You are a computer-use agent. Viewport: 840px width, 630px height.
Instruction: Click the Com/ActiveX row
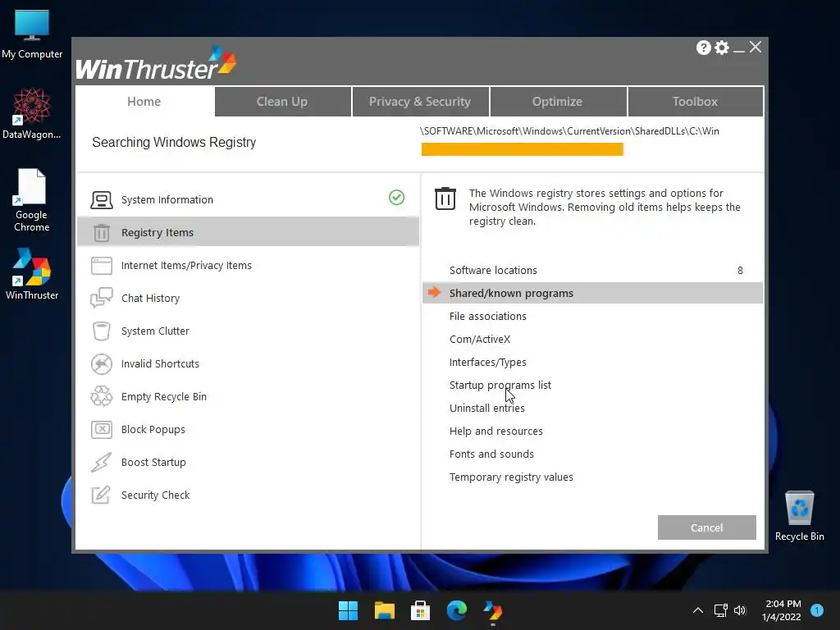(x=592, y=339)
